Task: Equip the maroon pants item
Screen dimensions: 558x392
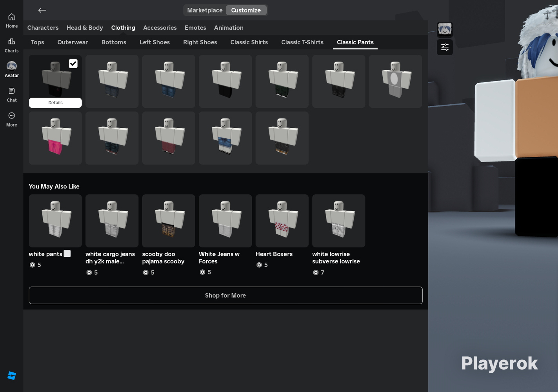Action: point(169,138)
